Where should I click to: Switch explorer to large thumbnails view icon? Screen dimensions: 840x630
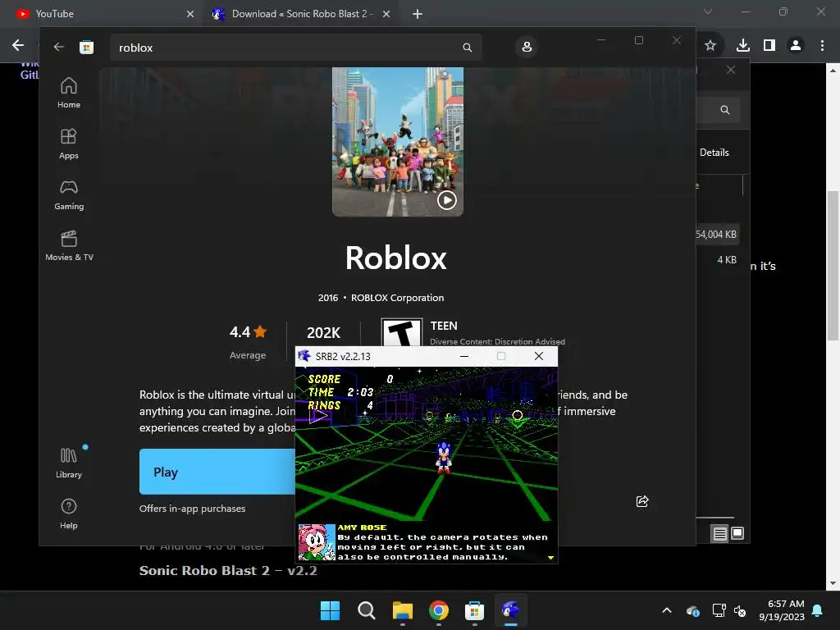tap(737, 533)
